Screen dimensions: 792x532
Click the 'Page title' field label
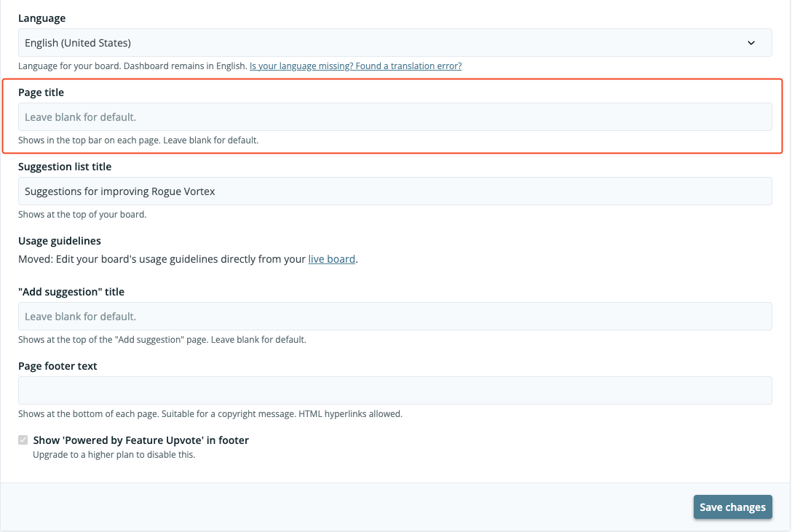[41, 92]
